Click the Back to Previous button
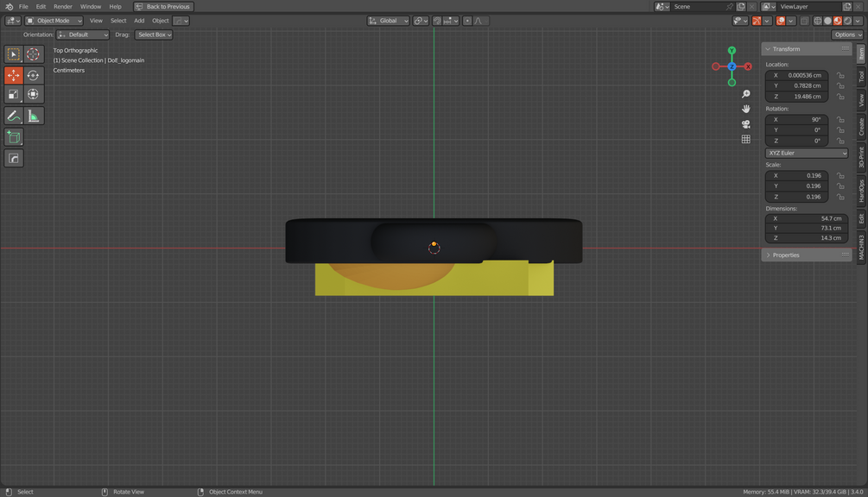 pos(163,7)
